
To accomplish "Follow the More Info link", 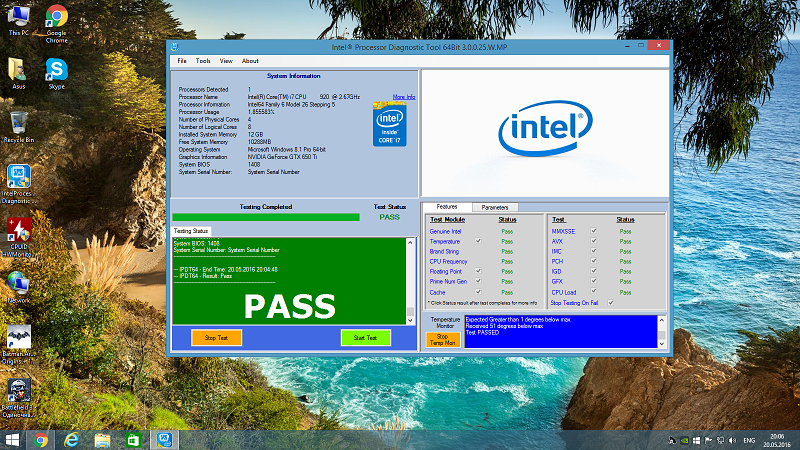I will [x=404, y=97].
